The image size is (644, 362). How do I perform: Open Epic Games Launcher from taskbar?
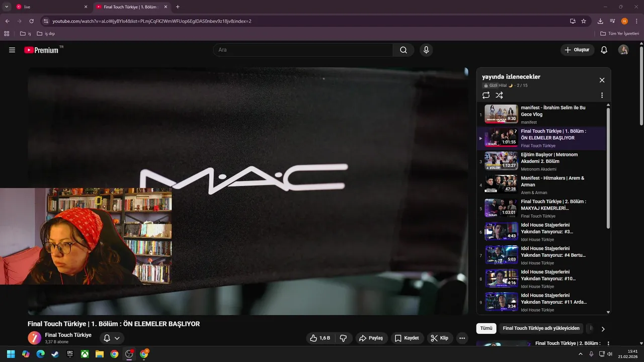pyautogui.click(x=70, y=354)
